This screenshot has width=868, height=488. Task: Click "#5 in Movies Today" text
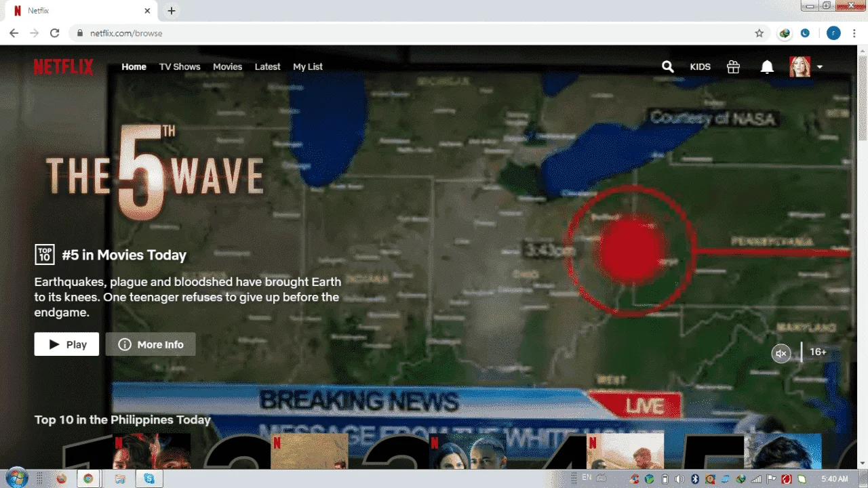[x=124, y=255]
